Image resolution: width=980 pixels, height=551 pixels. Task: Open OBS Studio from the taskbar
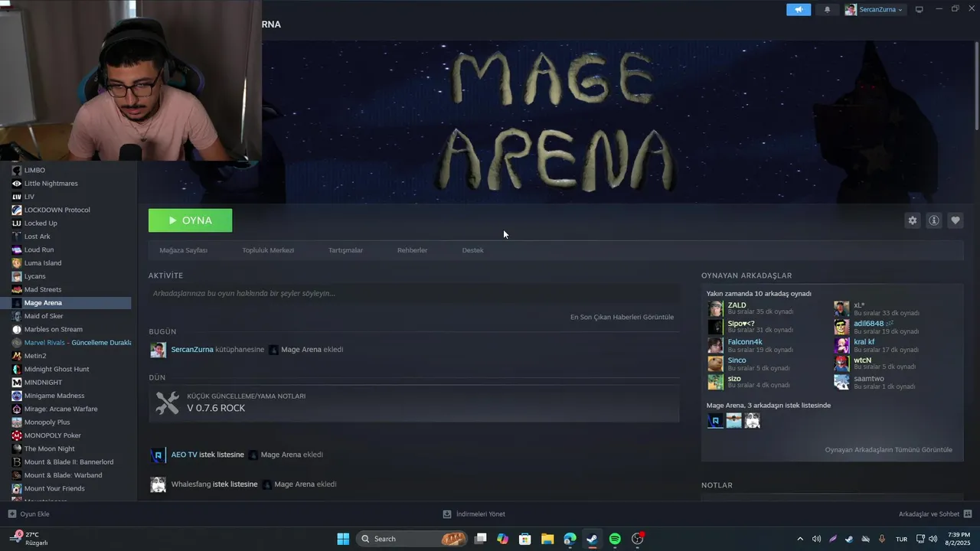coord(637,539)
